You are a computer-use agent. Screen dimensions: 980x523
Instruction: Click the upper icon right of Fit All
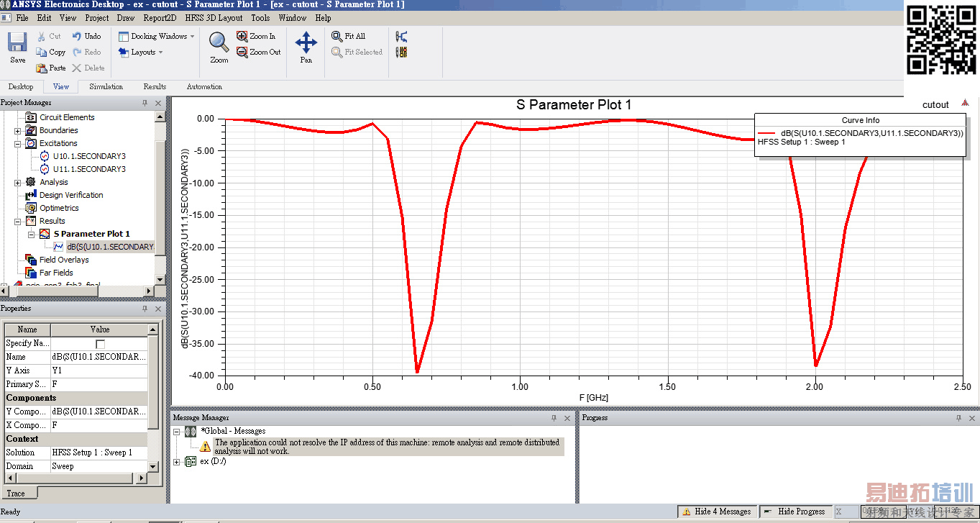[401, 36]
